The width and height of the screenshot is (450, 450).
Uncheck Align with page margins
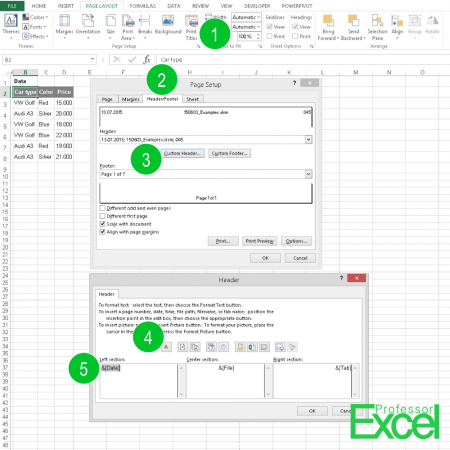[x=102, y=232]
